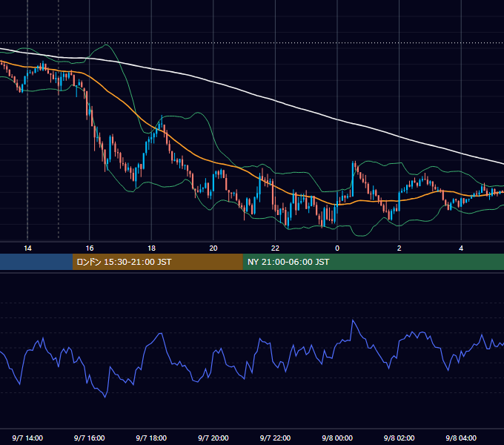Screen dimensions: 504x445
Task: Click the 9/8 00:00 time label
Action: tap(337, 438)
